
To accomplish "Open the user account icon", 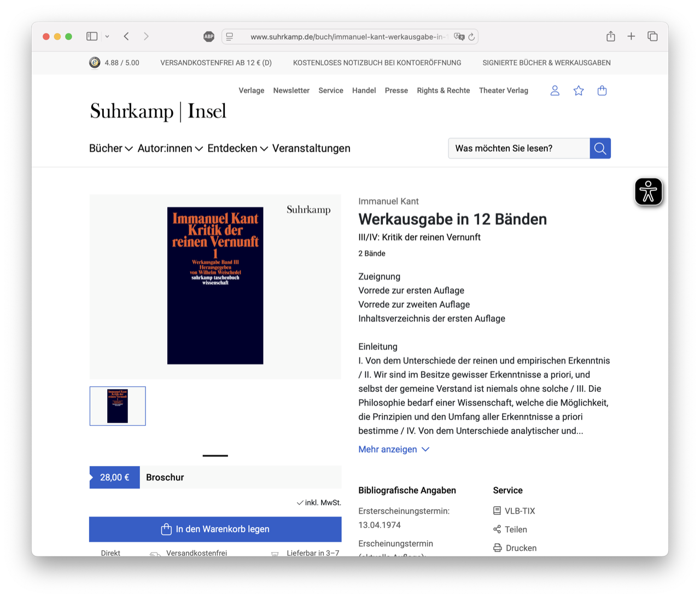I will coord(555,91).
